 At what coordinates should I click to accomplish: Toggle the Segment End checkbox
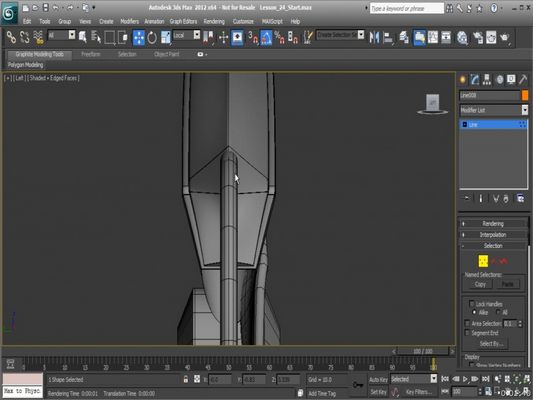pos(467,333)
